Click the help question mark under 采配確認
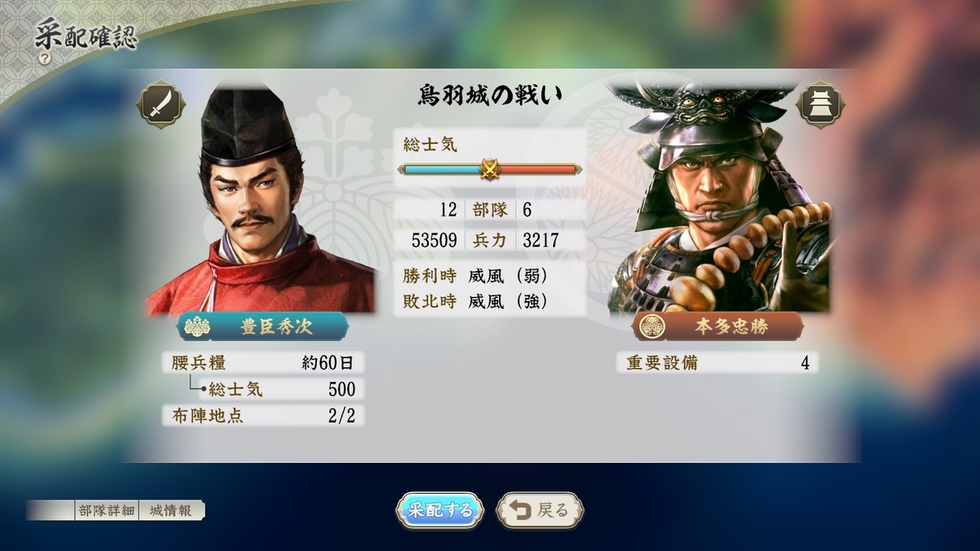 [x=44, y=59]
